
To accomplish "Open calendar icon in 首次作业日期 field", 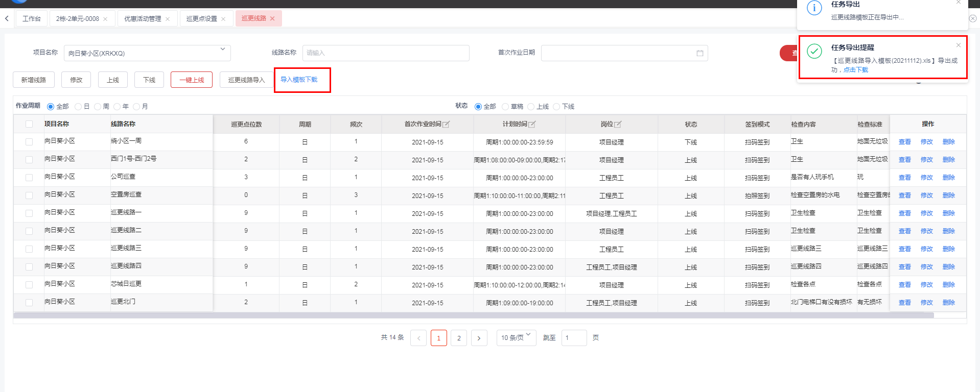I will 700,53.
